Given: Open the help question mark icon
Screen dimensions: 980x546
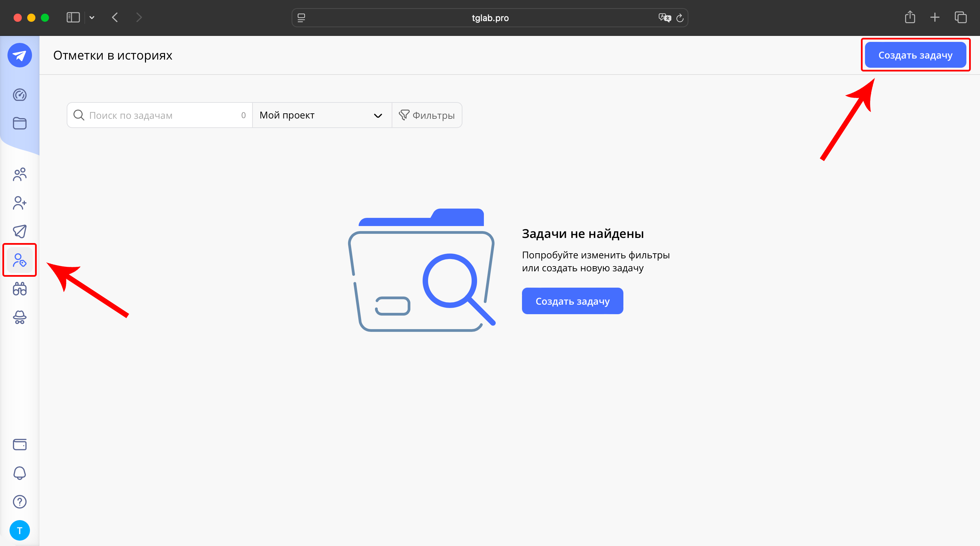Looking at the screenshot, I should (20, 501).
